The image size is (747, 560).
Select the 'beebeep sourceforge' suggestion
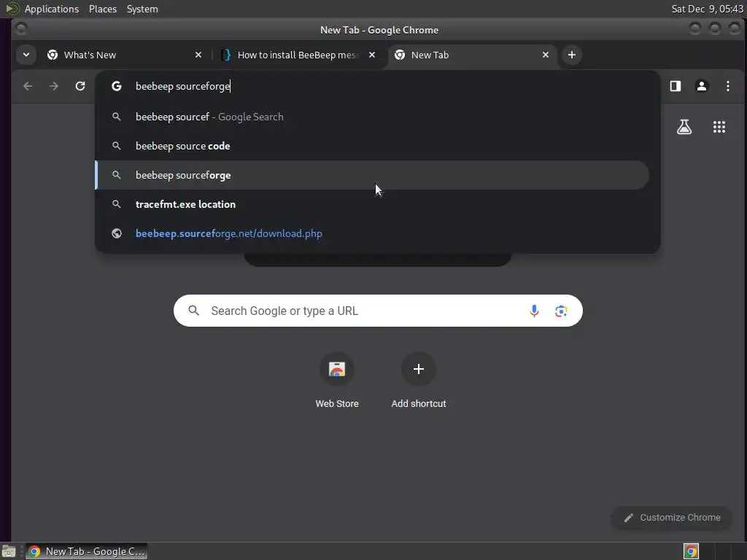372,175
